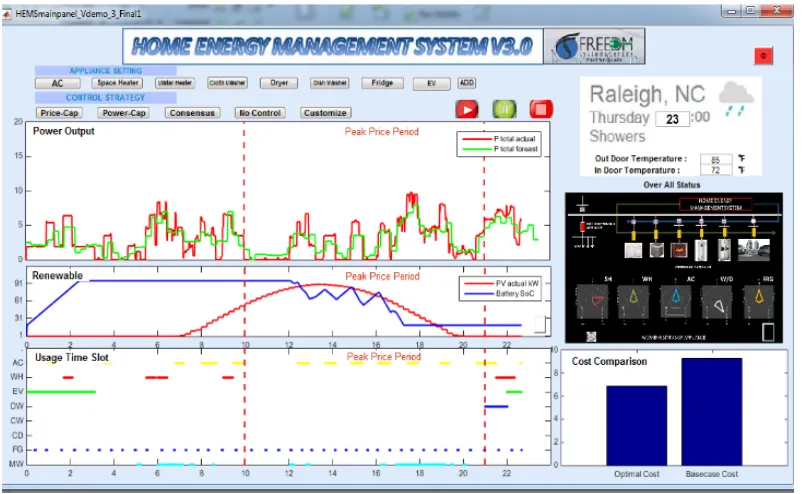802x494 pixels.
Task: Open the Dryer appliance setting
Action: coord(279,83)
